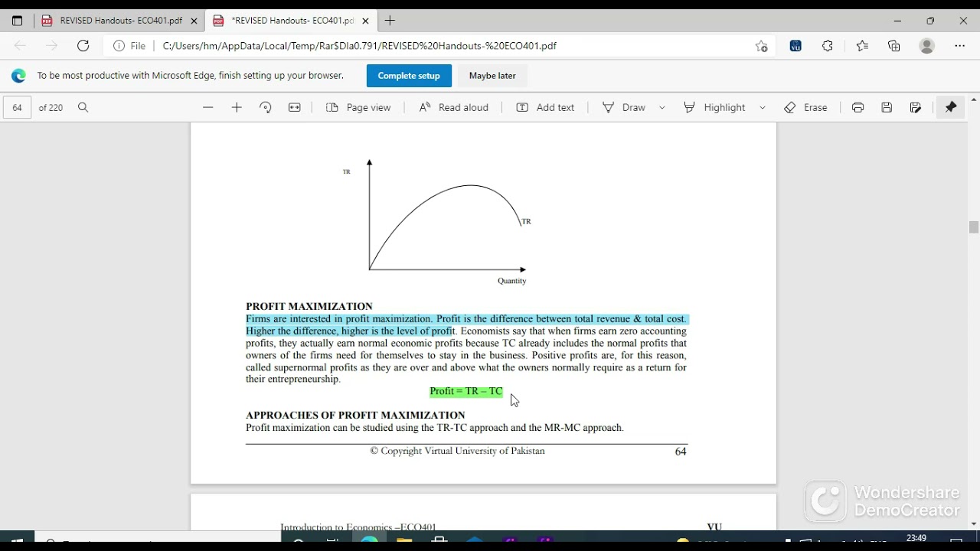Viewport: 980px width, 551px height.
Task: Click the address bar file path
Action: coord(359,46)
